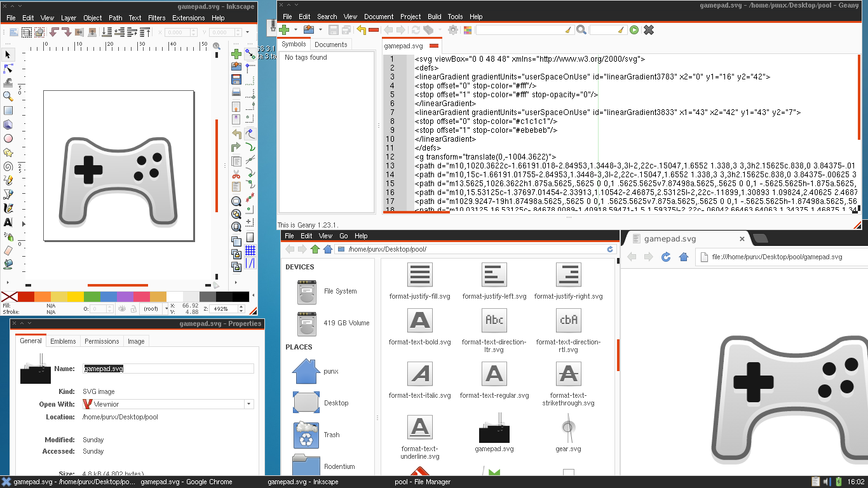Screen dimensions: 868x488
Task: Go to home folder in file manager toolbar
Action: coord(327,249)
